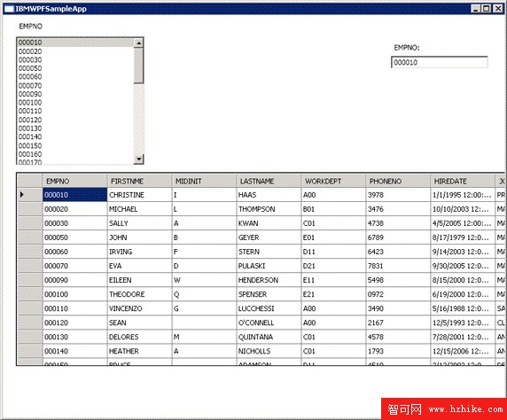Click the GEYER last name cell
507x420 pixels.
click(x=269, y=237)
